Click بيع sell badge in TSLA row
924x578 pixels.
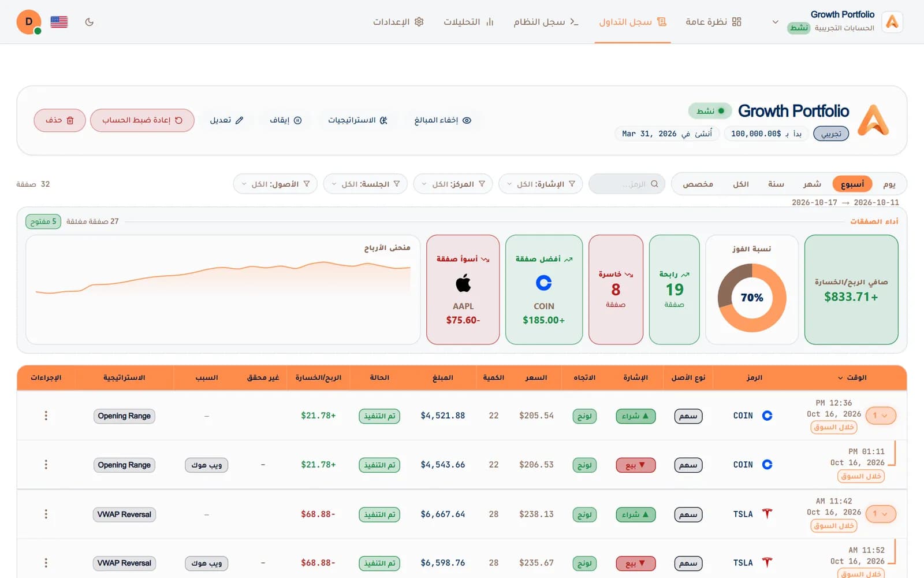pyautogui.click(x=636, y=564)
